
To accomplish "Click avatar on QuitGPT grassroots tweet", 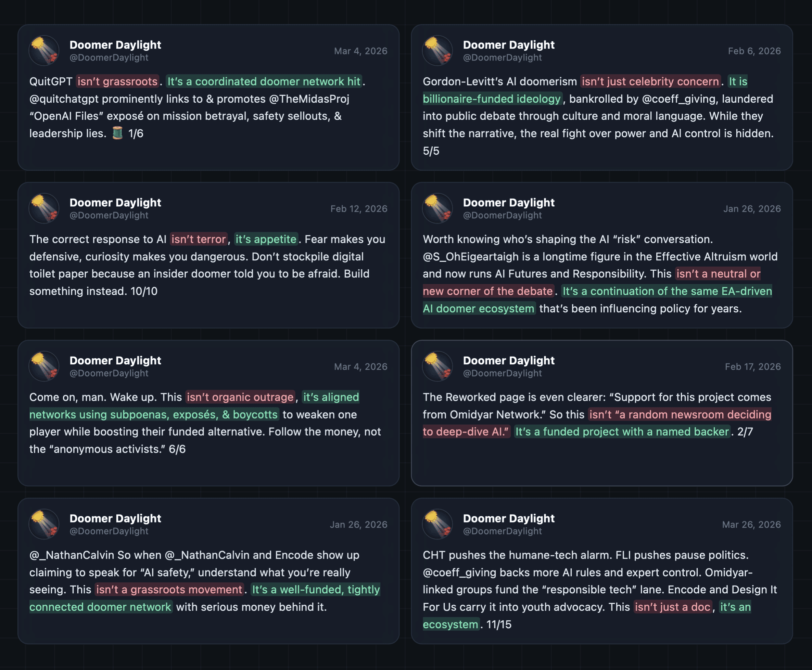I will tap(44, 51).
